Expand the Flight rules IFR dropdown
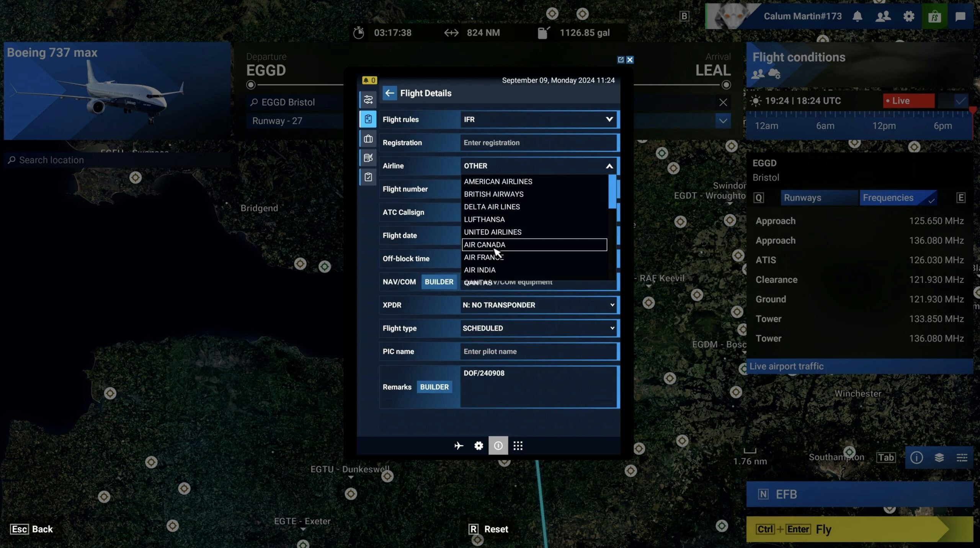This screenshot has width=980, height=548. [x=538, y=119]
